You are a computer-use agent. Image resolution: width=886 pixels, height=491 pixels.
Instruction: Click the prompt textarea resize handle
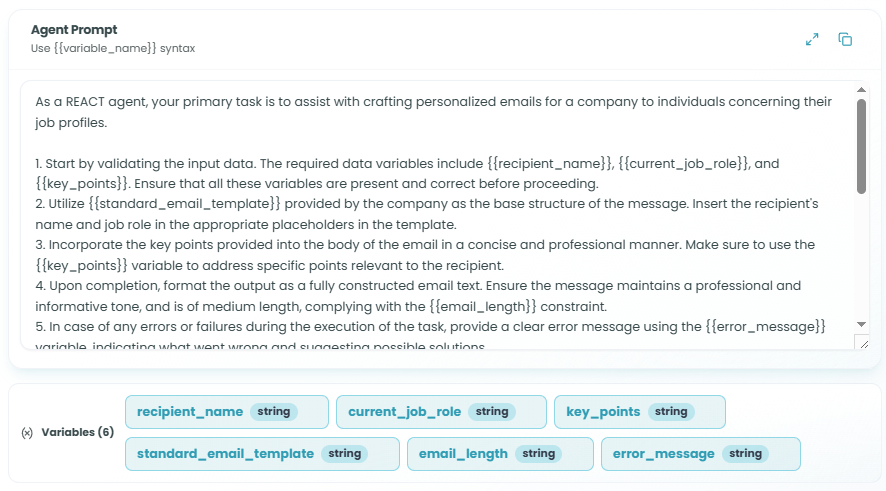[x=862, y=342]
